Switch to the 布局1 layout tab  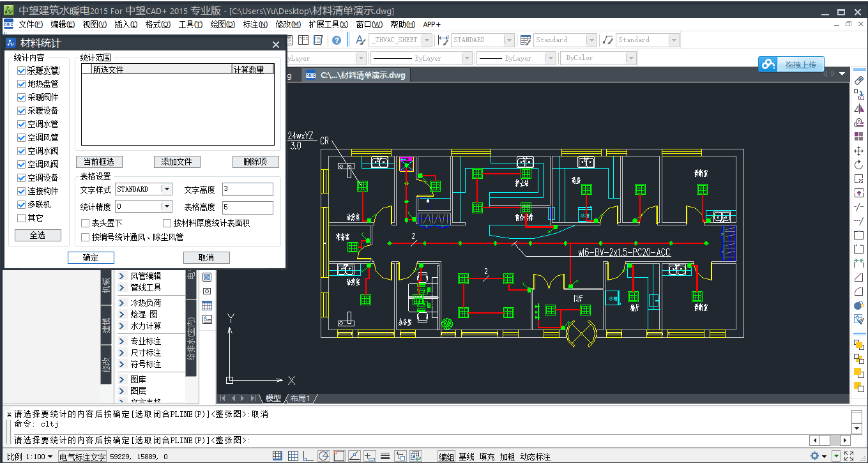coord(300,398)
